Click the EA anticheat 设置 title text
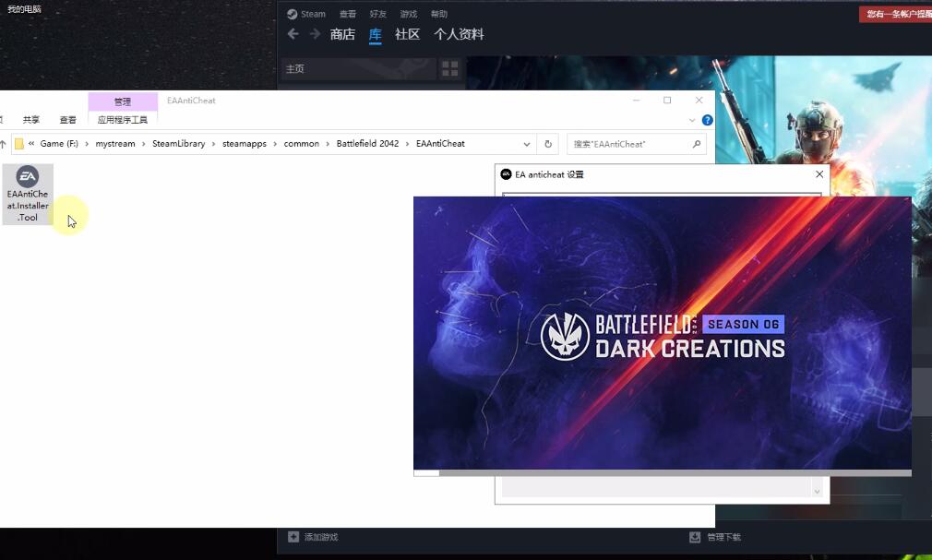 pyautogui.click(x=549, y=174)
